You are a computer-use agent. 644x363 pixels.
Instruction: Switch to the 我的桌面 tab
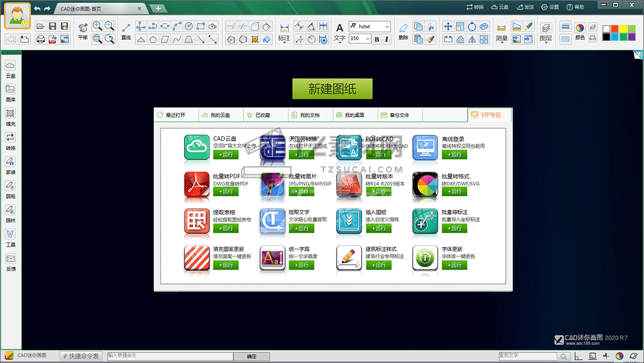tap(355, 115)
